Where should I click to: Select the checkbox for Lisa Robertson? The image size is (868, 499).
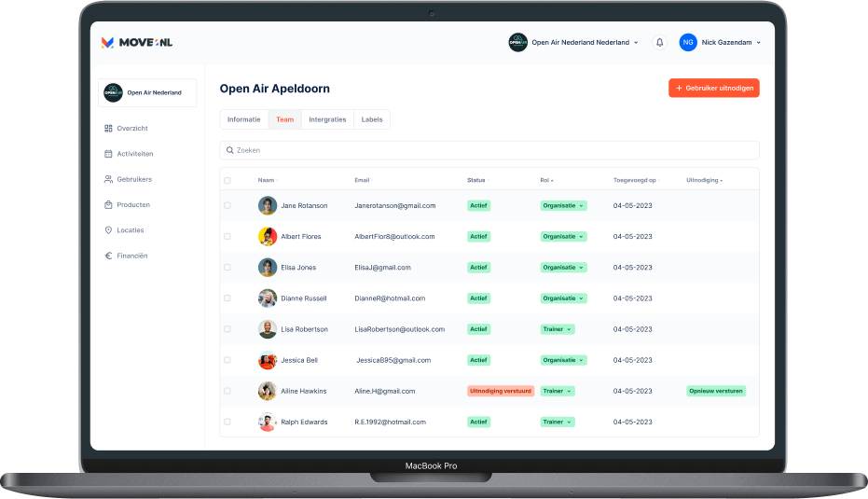pos(227,329)
